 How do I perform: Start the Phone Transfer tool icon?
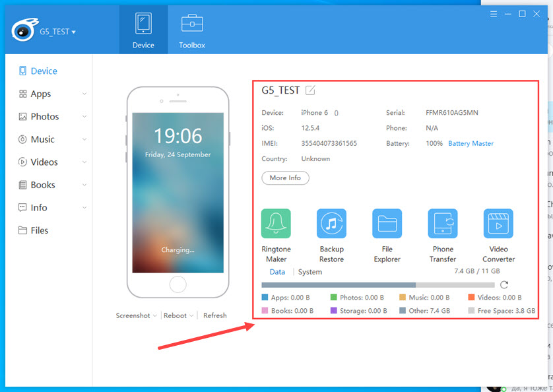pyautogui.click(x=443, y=223)
